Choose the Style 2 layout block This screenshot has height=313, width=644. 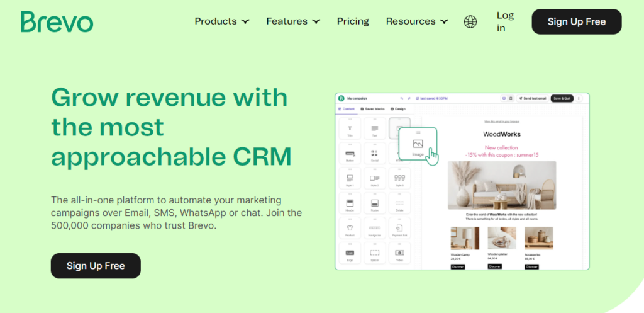(x=375, y=178)
